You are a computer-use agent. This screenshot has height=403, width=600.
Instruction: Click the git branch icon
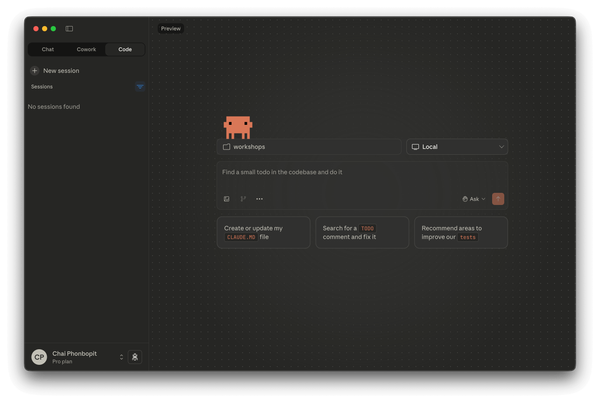click(243, 199)
